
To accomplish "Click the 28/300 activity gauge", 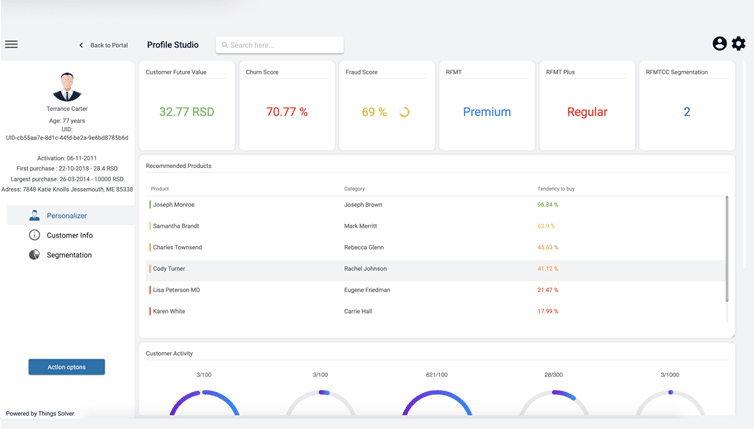I will pyautogui.click(x=553, y=402).
